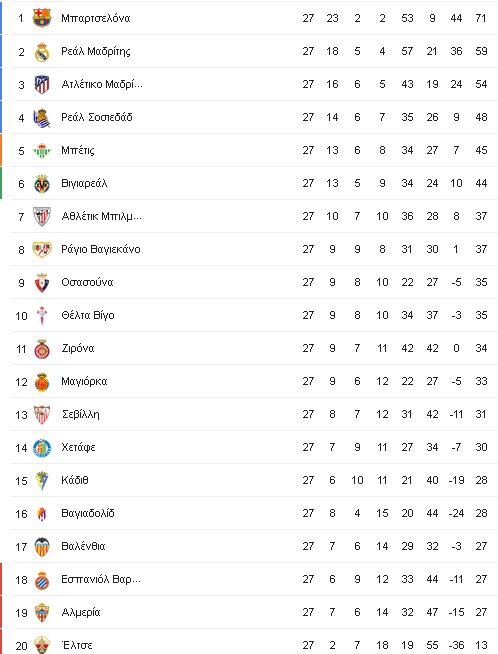
Task: Click the Rayo Vallecano crest icon
Action: [x=42, y=250]
